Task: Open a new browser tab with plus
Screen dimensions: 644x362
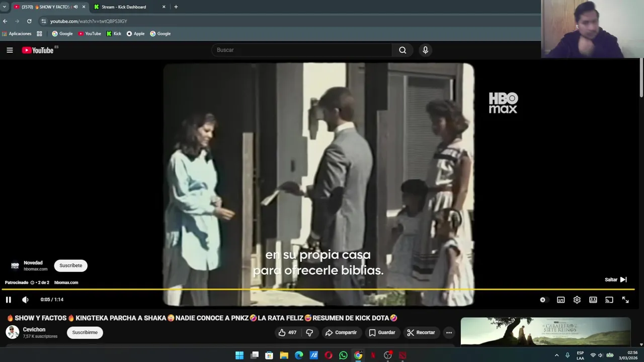Action: coord(176,7)
